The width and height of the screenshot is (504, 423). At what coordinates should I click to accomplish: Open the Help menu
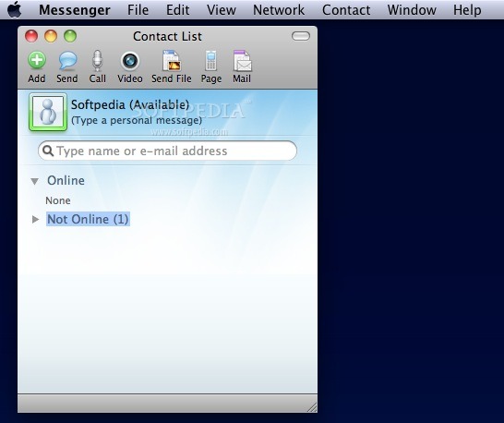tap(467, 10)
